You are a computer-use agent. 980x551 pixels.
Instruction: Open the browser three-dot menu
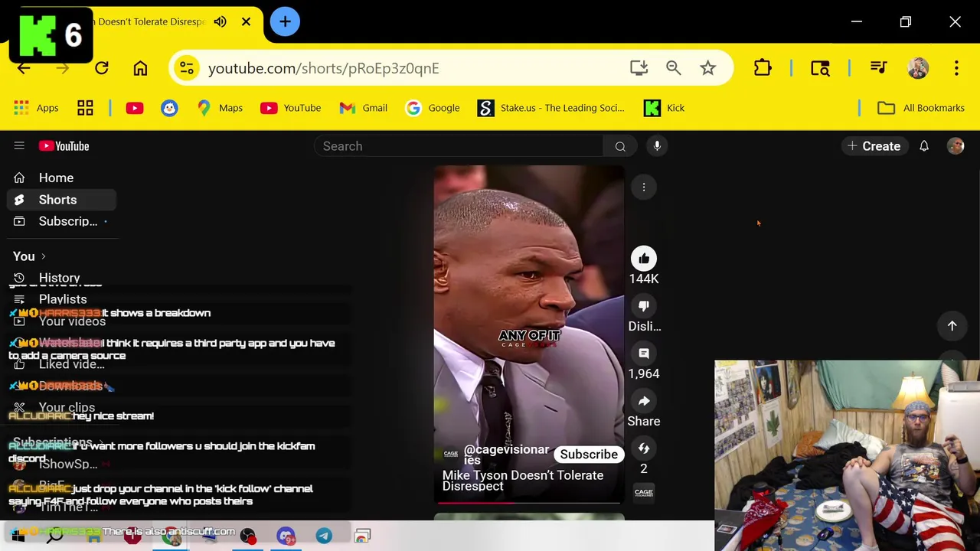pos(956,68)
